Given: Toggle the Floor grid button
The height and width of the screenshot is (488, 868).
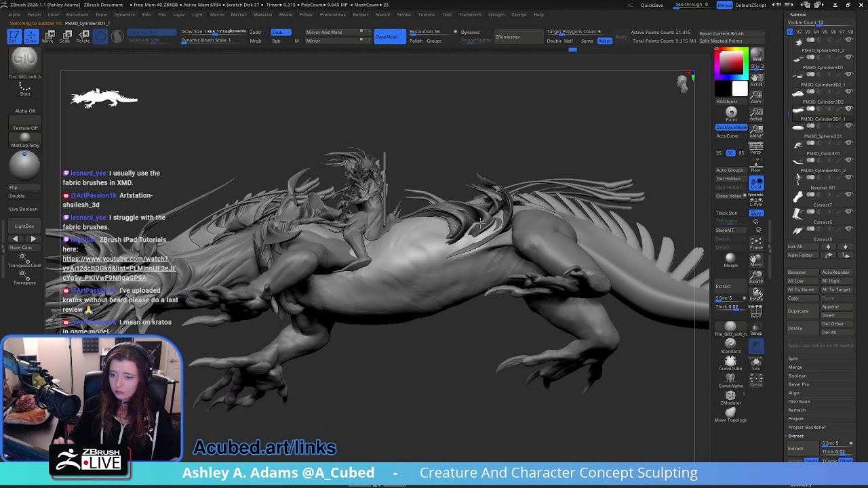Looking at the screenshot, I should tap(756, 165).
